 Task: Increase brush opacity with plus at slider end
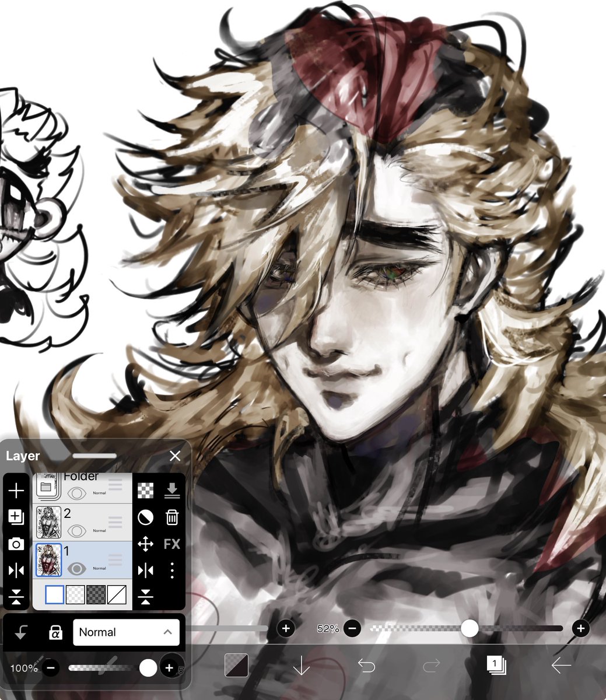tap(580, 628)
